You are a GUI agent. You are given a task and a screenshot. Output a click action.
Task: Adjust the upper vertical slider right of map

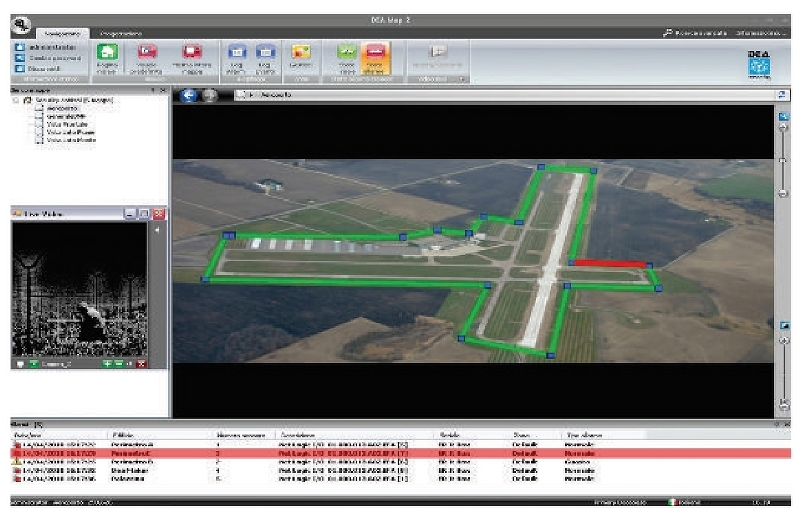tap(783, 159)
